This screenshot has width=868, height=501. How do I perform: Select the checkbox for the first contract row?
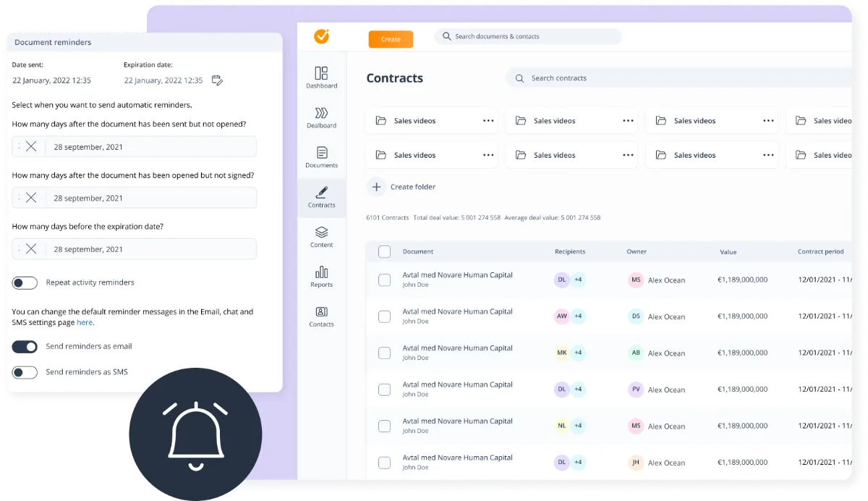[x=384, y=279]
